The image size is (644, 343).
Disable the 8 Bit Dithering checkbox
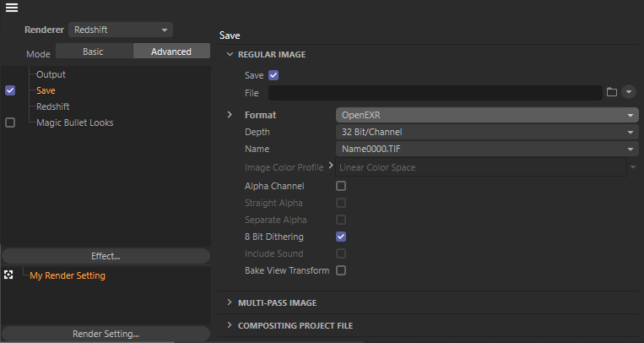tap(341, 237)
